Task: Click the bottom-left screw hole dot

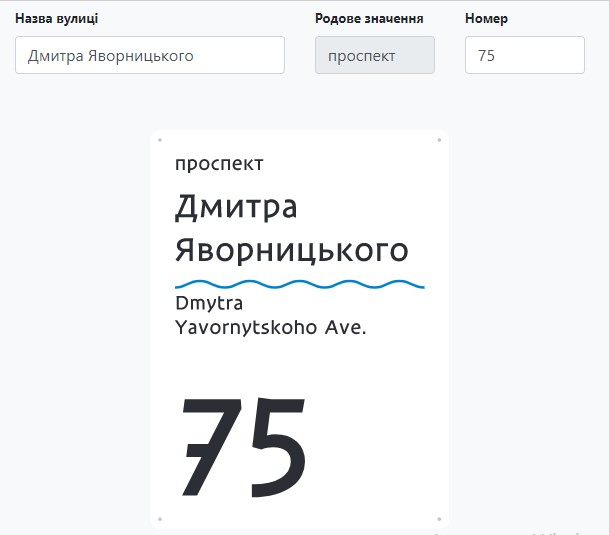Action: [160, 519]
